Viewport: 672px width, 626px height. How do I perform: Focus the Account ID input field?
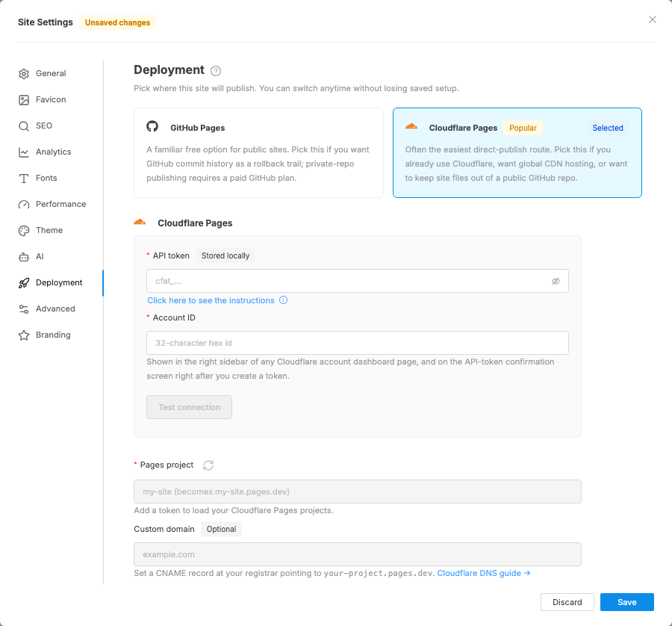click(358, 343)
